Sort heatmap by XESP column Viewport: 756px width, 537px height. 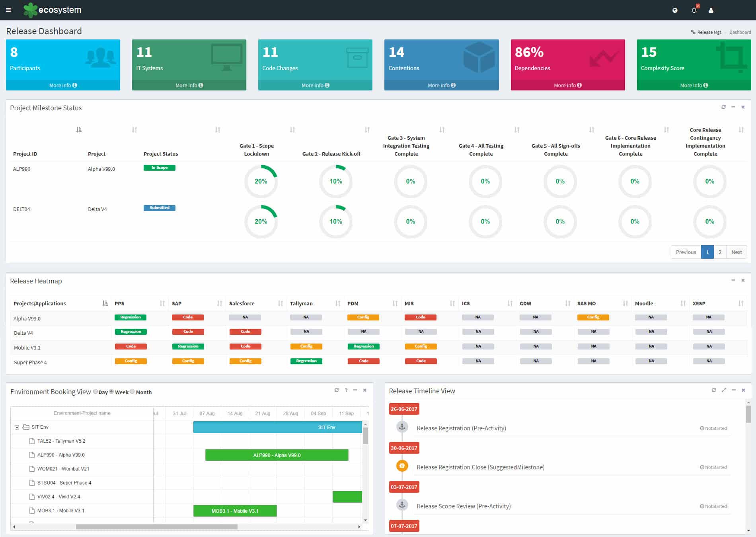(x=741, y=303)
